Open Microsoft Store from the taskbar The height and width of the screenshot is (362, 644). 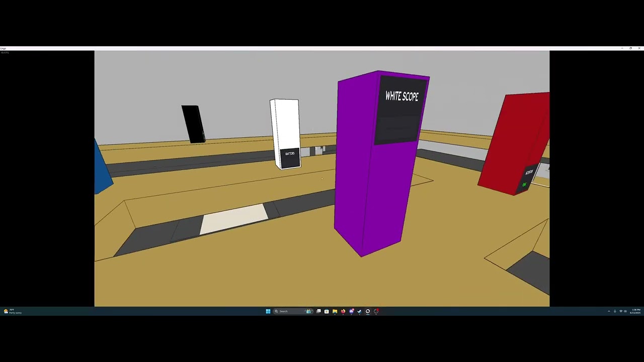point(327,311)
